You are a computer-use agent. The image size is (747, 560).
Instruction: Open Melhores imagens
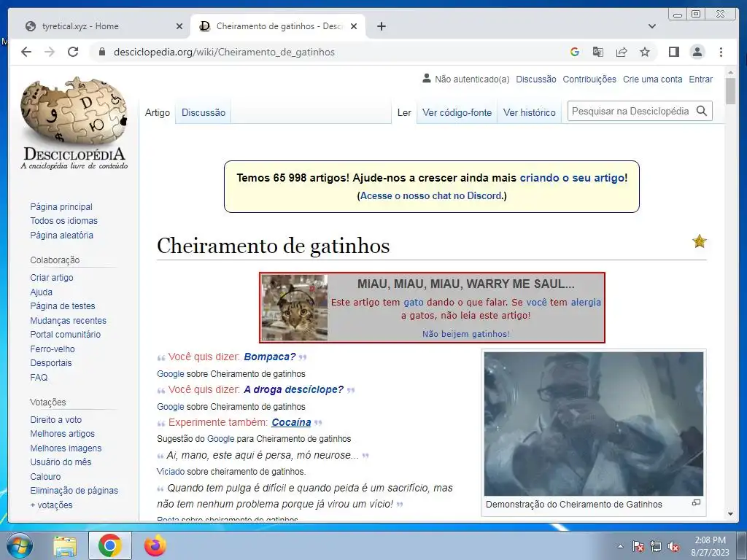(66, 448)
